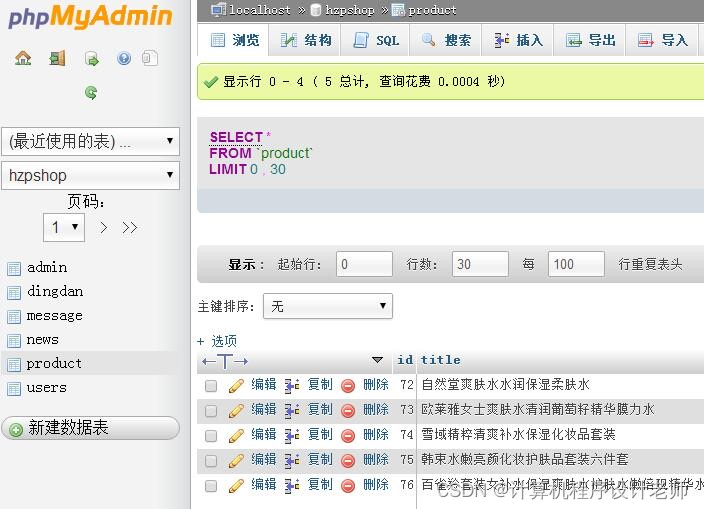Check the checkbox for row id 72

211,386
